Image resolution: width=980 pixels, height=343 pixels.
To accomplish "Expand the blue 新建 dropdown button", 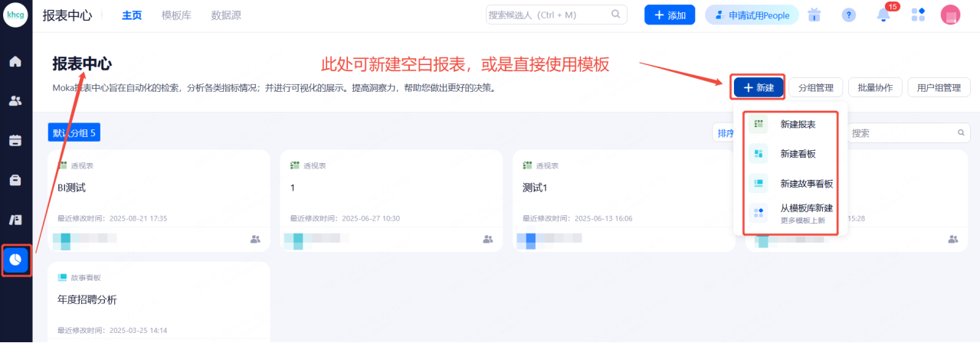I will click(758, 88).
